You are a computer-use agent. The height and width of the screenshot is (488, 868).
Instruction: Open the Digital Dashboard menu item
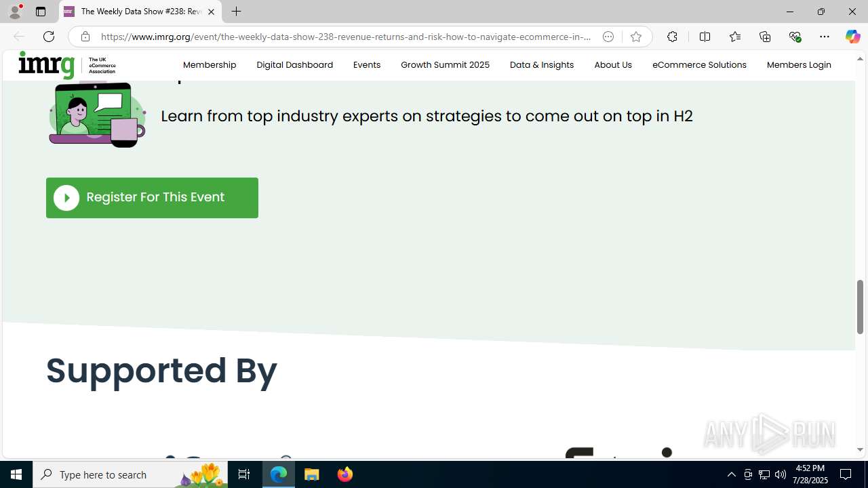point(294,65)
